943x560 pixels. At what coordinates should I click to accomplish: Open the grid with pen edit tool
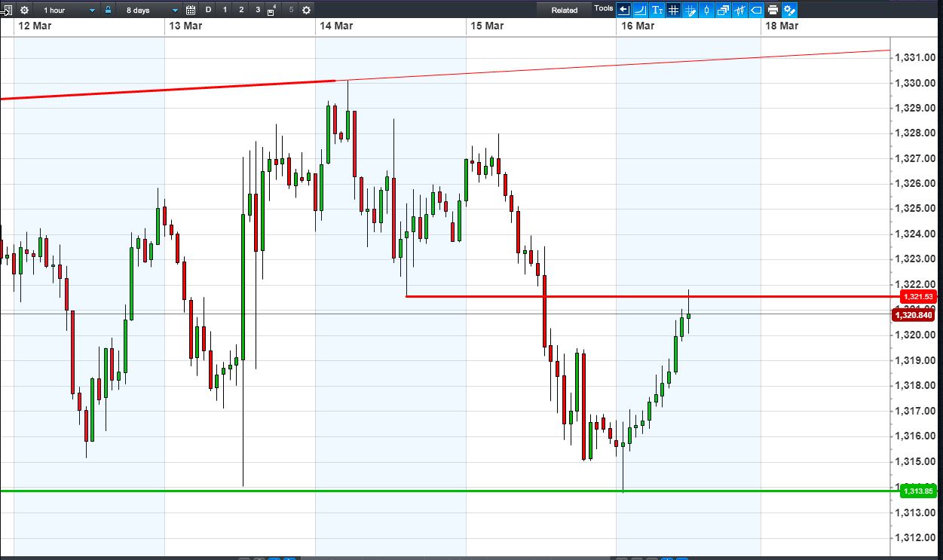coord(690,10)
